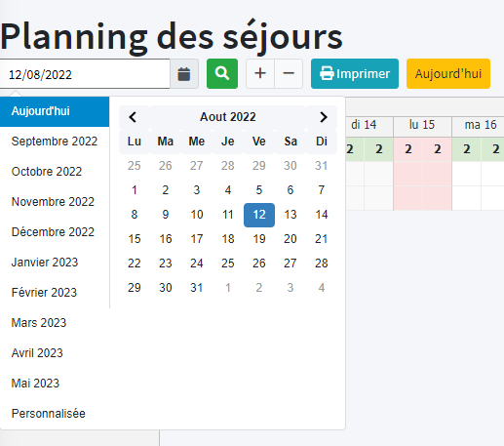Click the minus zoom button
The width and height of the screenshot is (504, 446).
coord(289,73)
